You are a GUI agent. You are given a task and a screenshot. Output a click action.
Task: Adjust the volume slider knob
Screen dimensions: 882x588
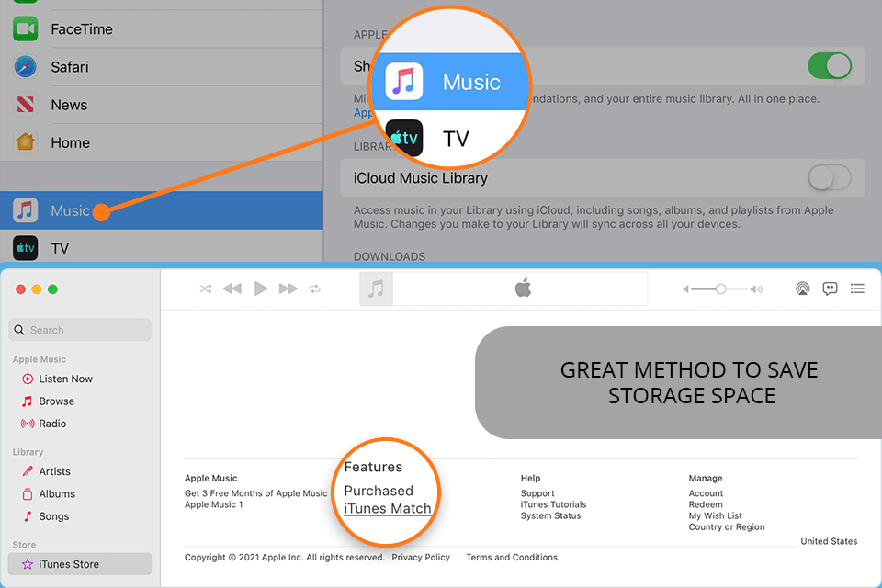point(720,289)
